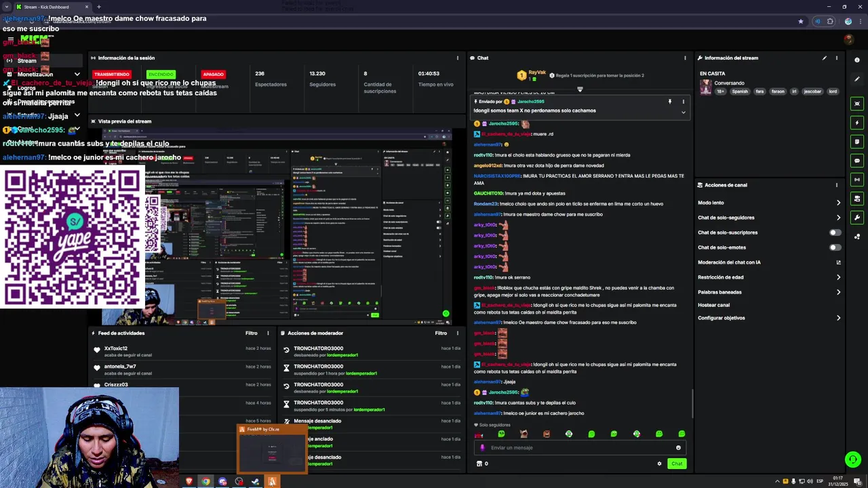The height and width of the screenshot is (488, 868).
Task: Click the TRANSMITIENDO status badge
Action: 112,74
